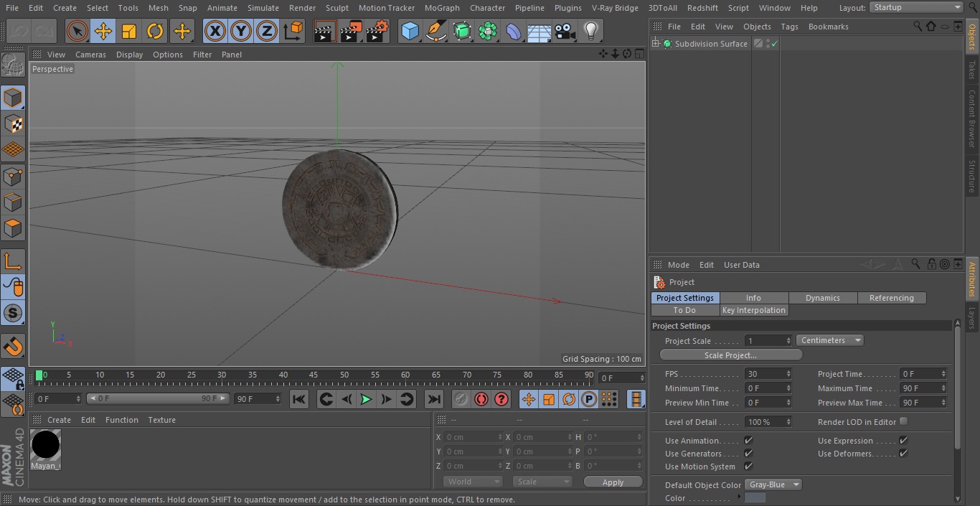Select the Live Selection tool
This screenshot has width=980, height=506.
(x=77, y=32)
